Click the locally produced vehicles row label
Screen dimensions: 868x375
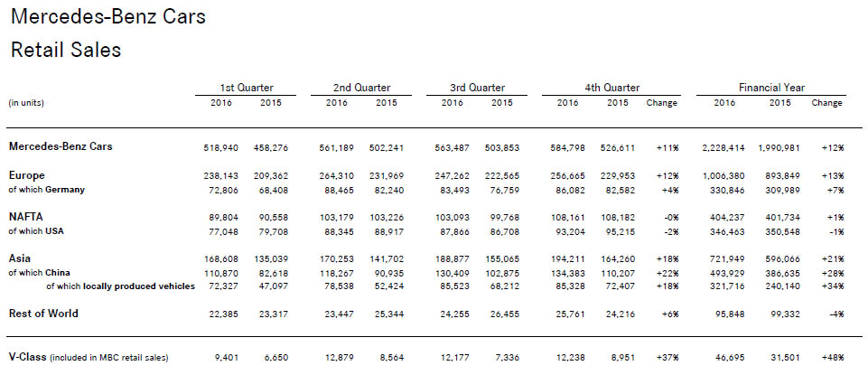coord(120,286)
